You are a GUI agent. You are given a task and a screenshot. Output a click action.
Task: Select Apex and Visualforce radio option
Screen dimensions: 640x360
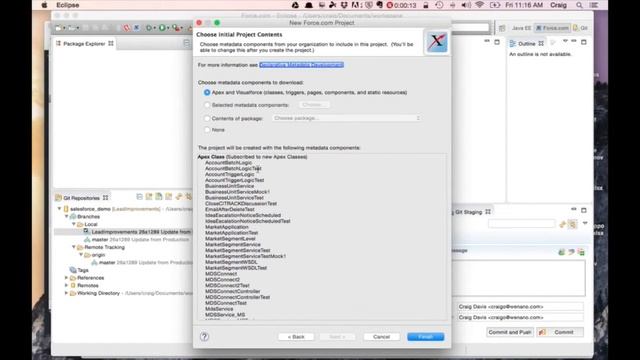pyautogui.click(x=207, y=93)
